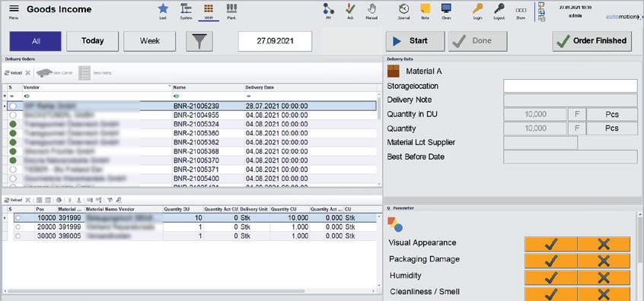Select status circle for BNR-21005371

coord(13,170)
